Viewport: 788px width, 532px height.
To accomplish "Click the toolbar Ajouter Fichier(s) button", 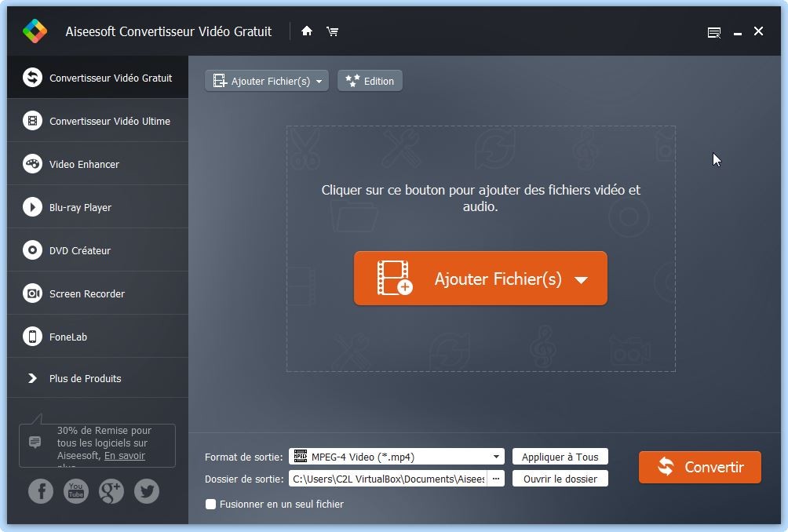I will click(x=267, y=81).
